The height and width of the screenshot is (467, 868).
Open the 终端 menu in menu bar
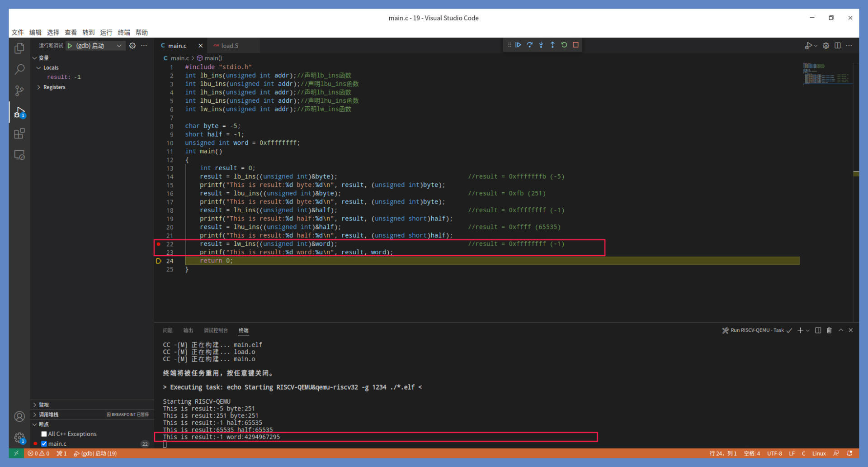[x=123, y=33]
